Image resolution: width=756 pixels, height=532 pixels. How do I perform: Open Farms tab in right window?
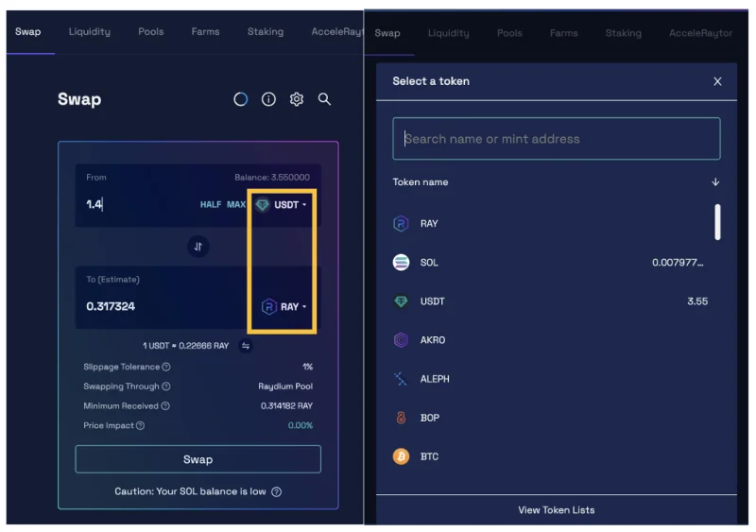pyautogui.click(x=563, y=33)
